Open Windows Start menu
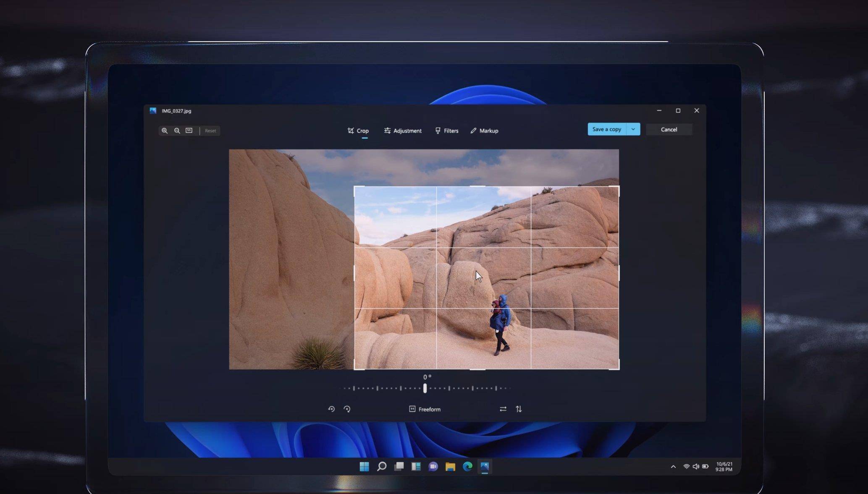The image size is (868, 494). [364, 467]
